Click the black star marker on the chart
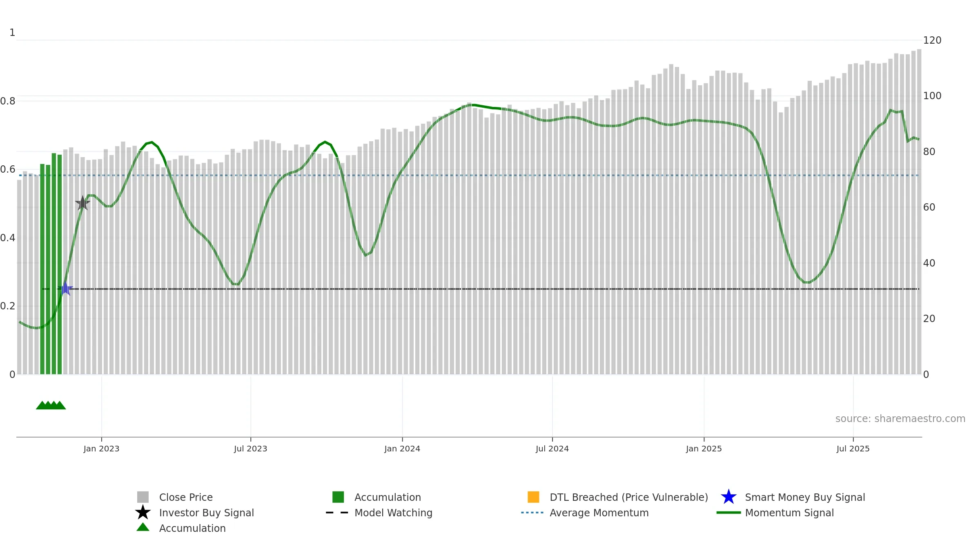The image size is (980, 551). click(x=82, y=203)
